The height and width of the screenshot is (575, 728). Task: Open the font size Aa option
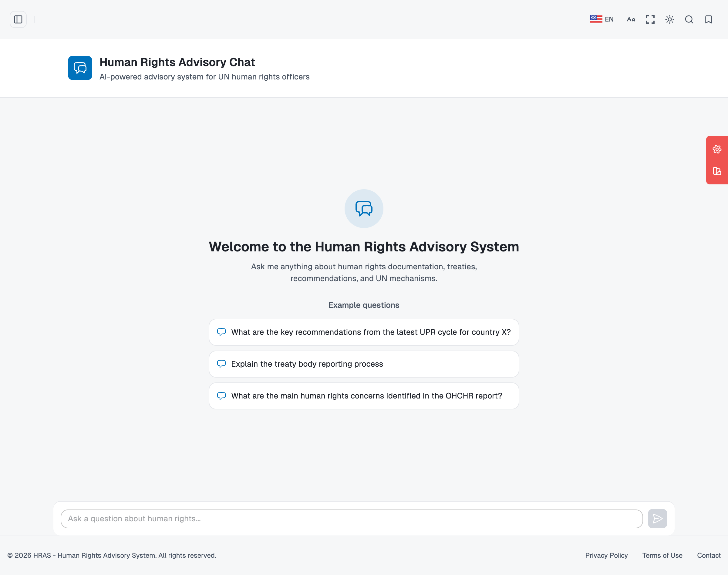pyautogui.click(x=631, y=19)
